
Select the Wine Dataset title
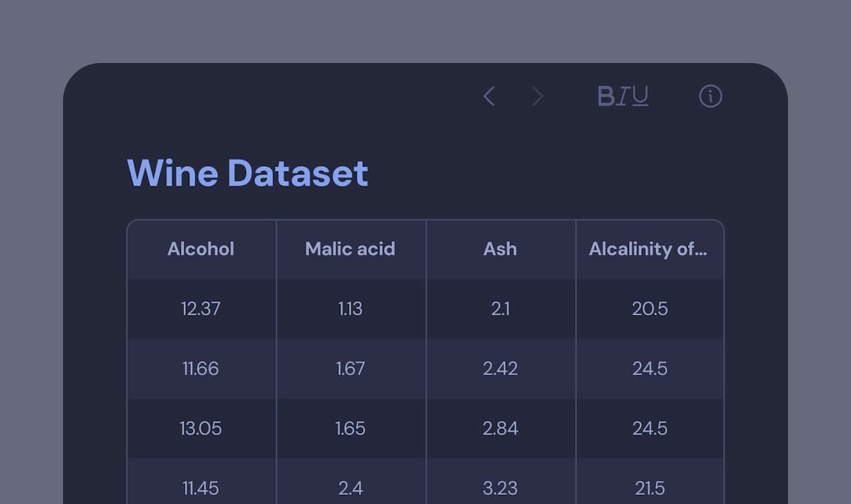pos(247,173)
